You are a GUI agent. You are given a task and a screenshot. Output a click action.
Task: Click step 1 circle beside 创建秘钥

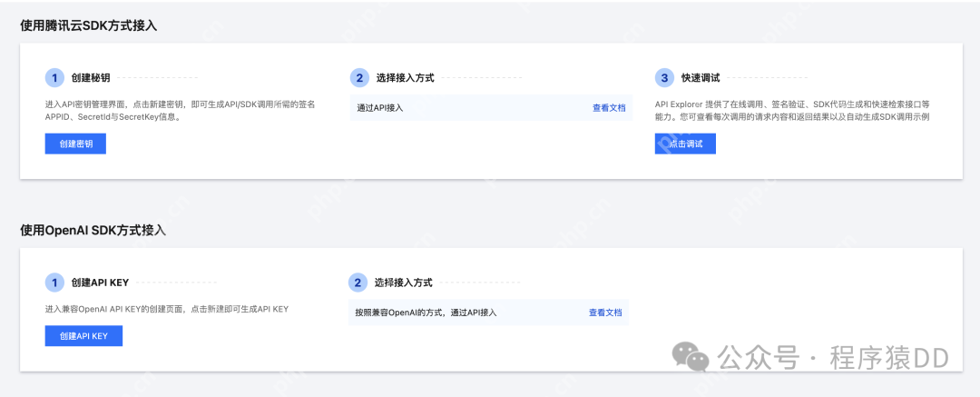pyautogui.click(x=54, y=77)
